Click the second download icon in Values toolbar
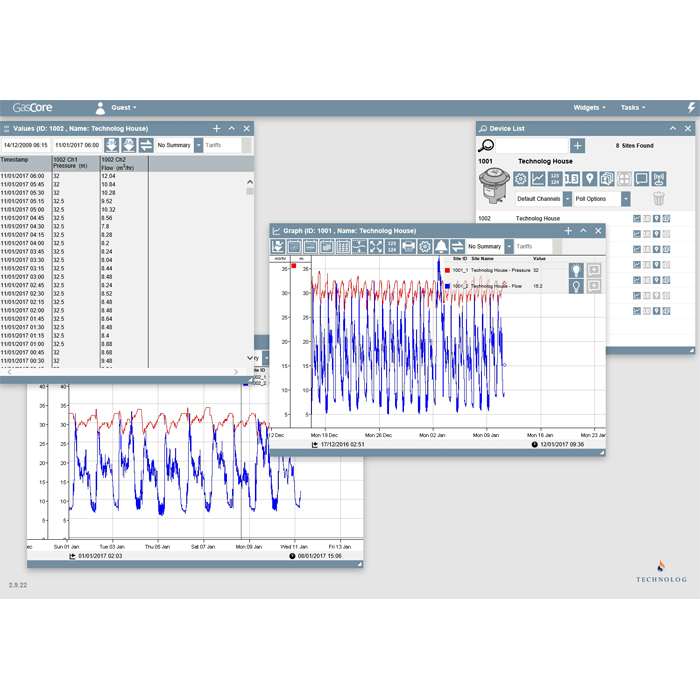This screenshot has height=700, width=700. [x=129, y=145]
